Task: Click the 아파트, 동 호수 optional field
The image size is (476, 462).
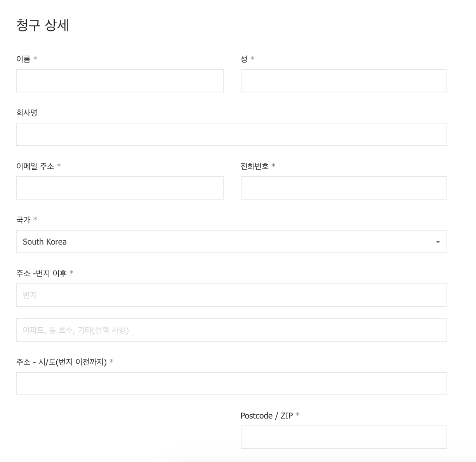Action: [232, 330]
